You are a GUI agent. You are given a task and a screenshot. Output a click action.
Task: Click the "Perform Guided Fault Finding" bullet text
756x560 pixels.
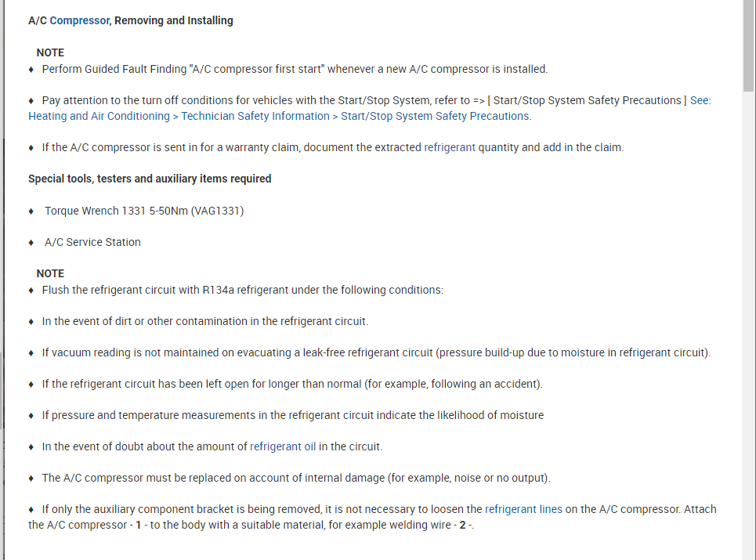pos(295,69)
